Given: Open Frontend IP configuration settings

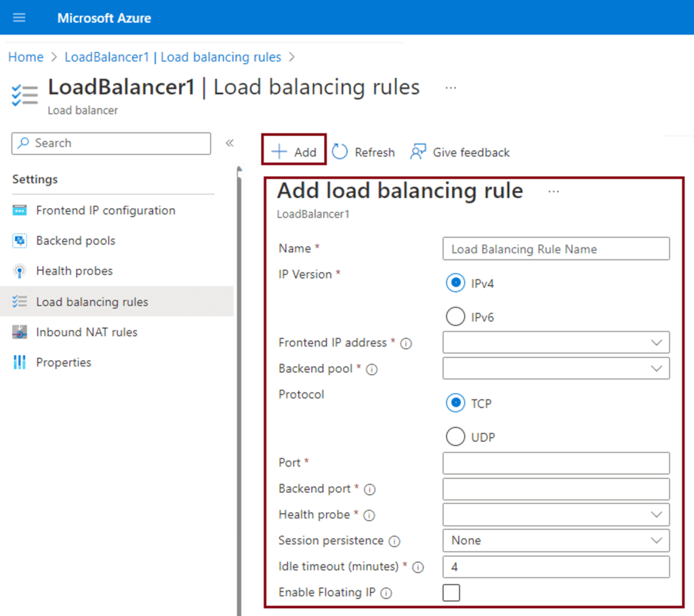Looking at the screenshot, I should (x=105, y=210).
